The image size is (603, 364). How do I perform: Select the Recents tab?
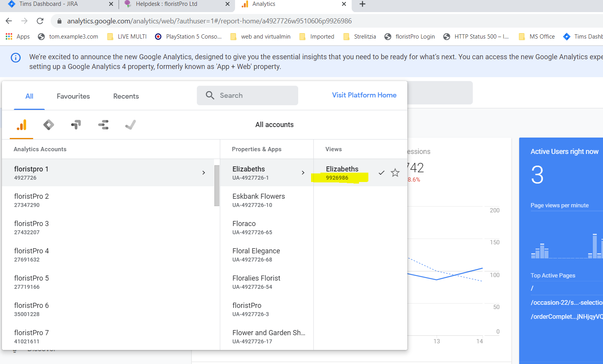pyautogui.click(x=126, y=96)
